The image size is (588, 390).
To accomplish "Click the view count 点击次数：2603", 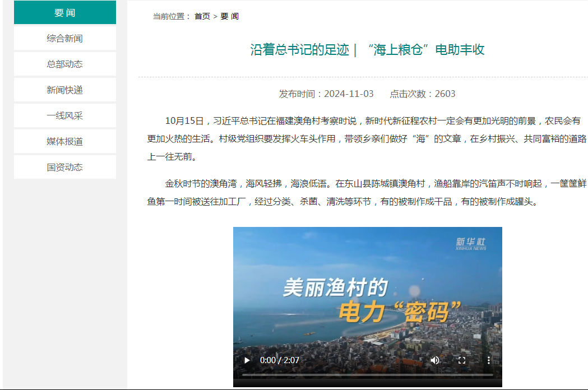I will 423,94.
